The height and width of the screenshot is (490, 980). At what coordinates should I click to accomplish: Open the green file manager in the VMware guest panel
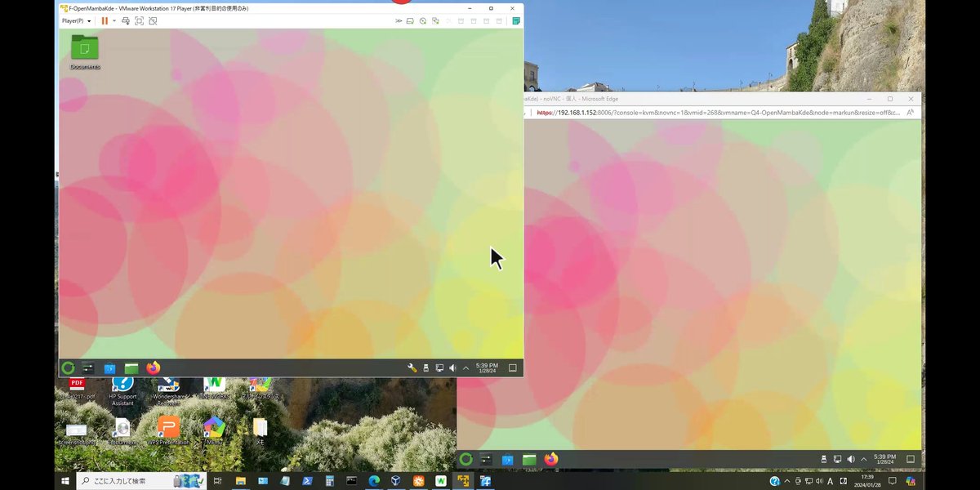pos(131,368)
